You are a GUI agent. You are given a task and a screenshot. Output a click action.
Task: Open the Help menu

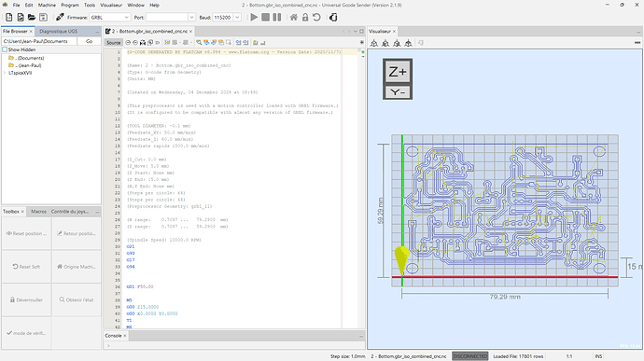pyautogui.click(x=154, y=5)
